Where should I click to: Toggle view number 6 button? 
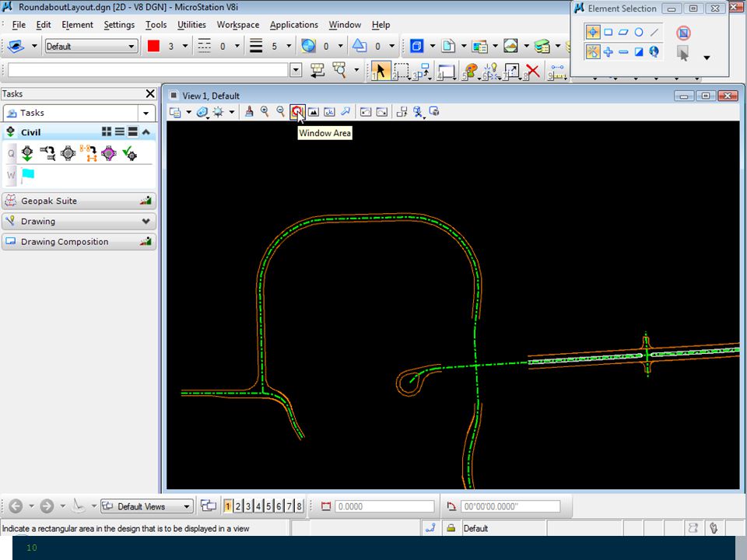click(x=279, y=506)
